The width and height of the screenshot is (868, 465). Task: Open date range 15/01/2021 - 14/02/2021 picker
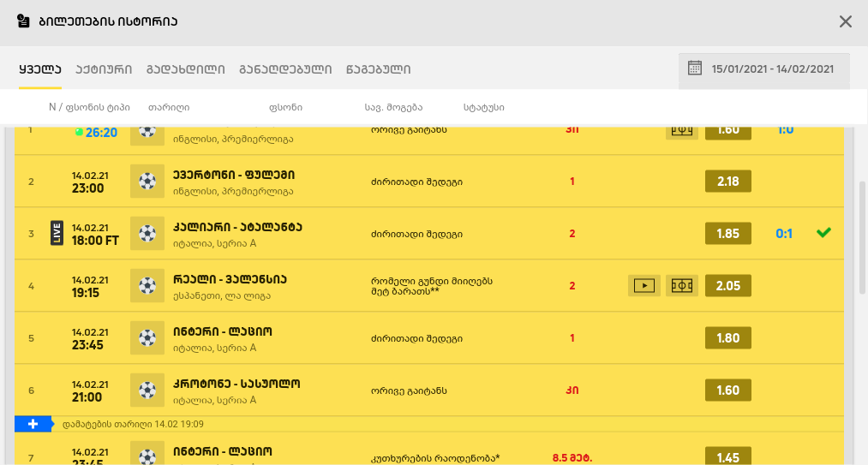tap(764, 69)
